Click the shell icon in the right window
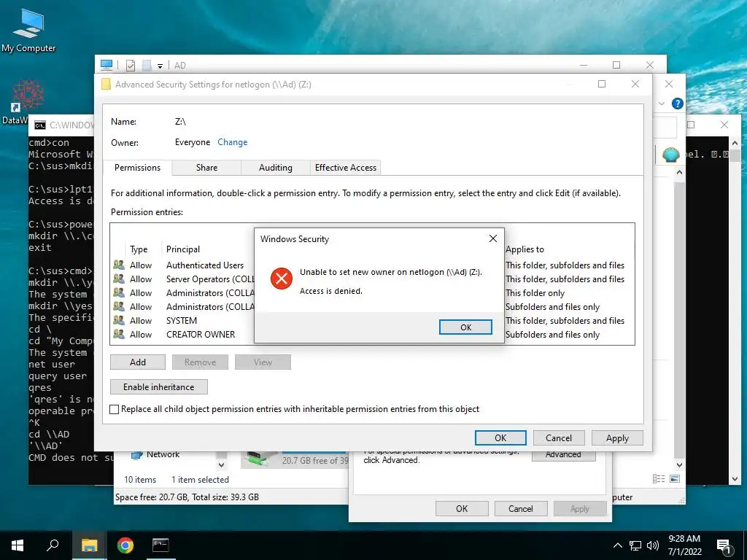This screenshot has height=560, width=747. 671,155
